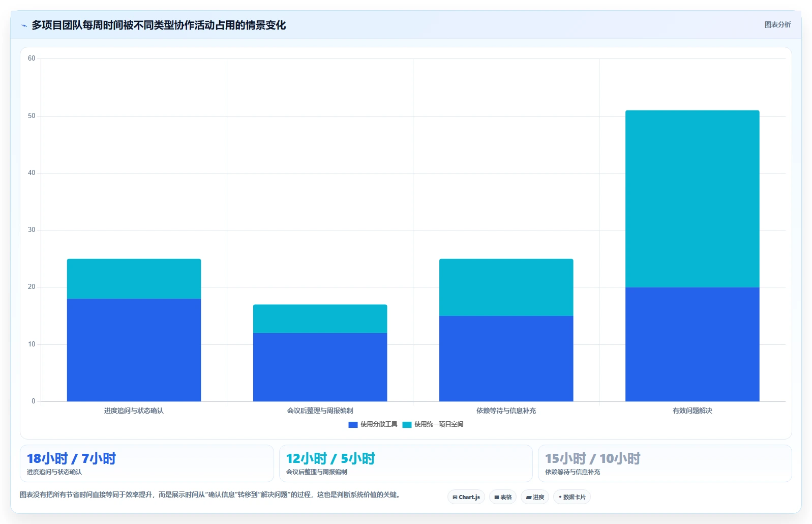Click the chart icon before the title
Screen dimensions: 812x524
click(24, 25)
